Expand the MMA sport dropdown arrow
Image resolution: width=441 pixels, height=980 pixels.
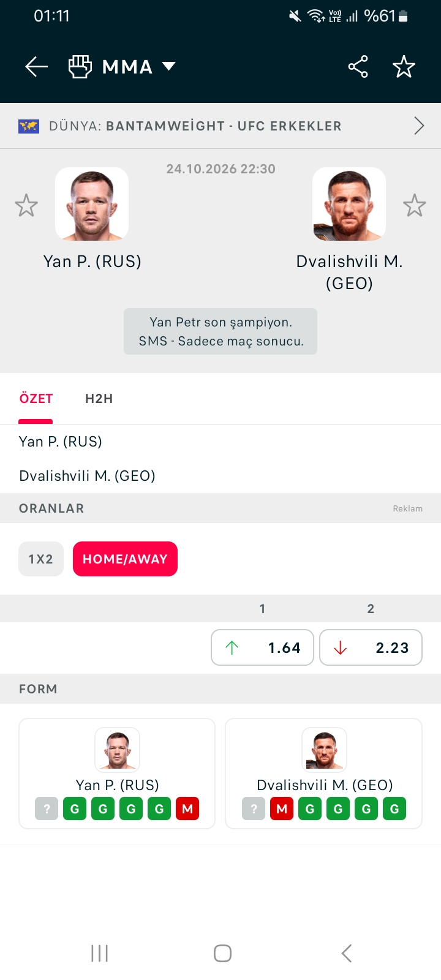(x=168, y=66)
